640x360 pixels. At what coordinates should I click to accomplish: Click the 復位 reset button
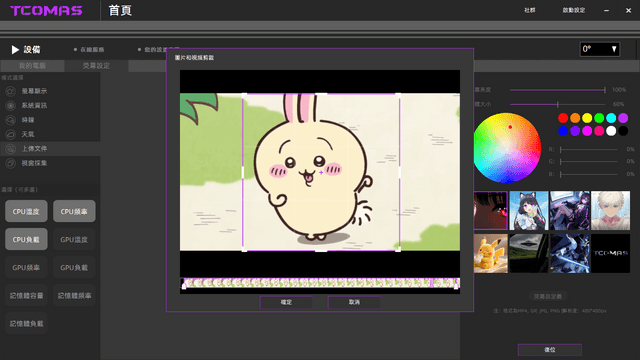(550, 350)
